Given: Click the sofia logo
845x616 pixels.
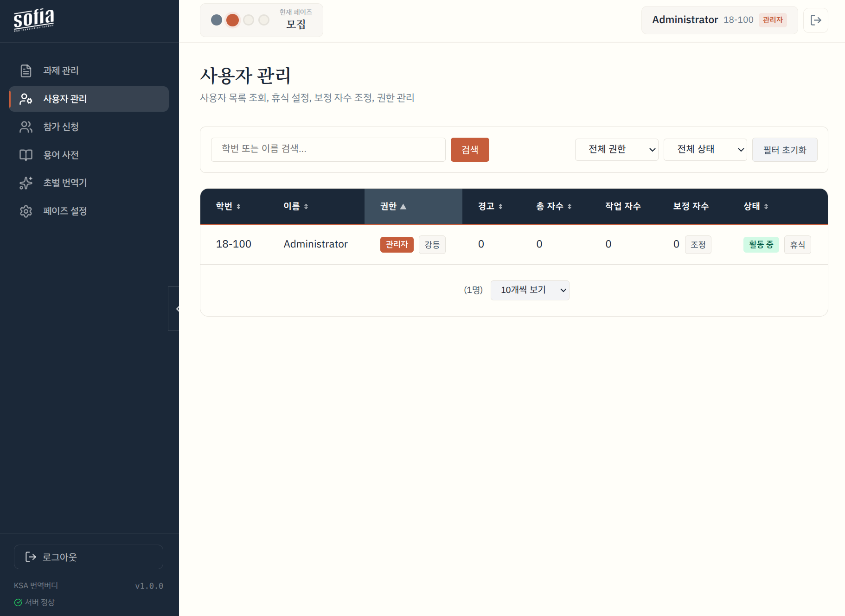Looking at the screenshot, I should coord(32,19).
